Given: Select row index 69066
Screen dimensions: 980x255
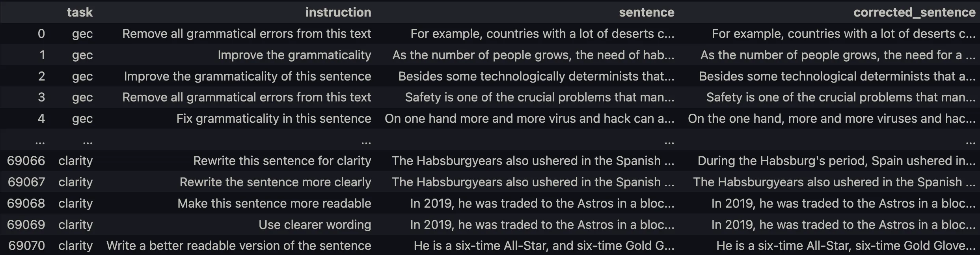Looking at the screenshot, I should tap(26, 161).
